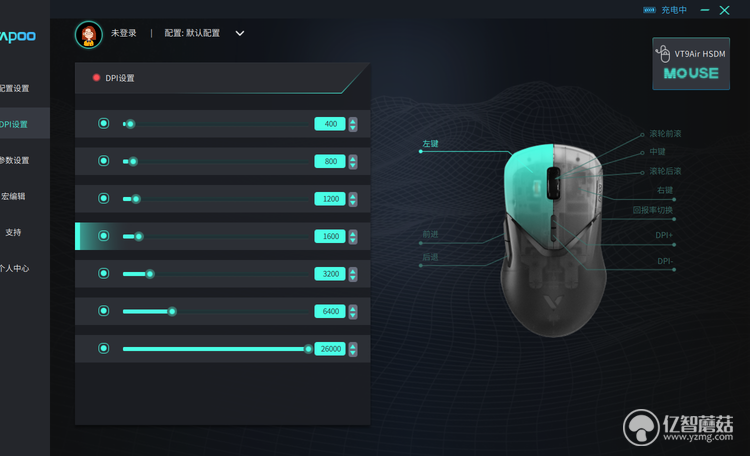The width and height of the screenshot is (750, 456).
Task: Open the 支持 sidebar item
Action: [13, 232]
